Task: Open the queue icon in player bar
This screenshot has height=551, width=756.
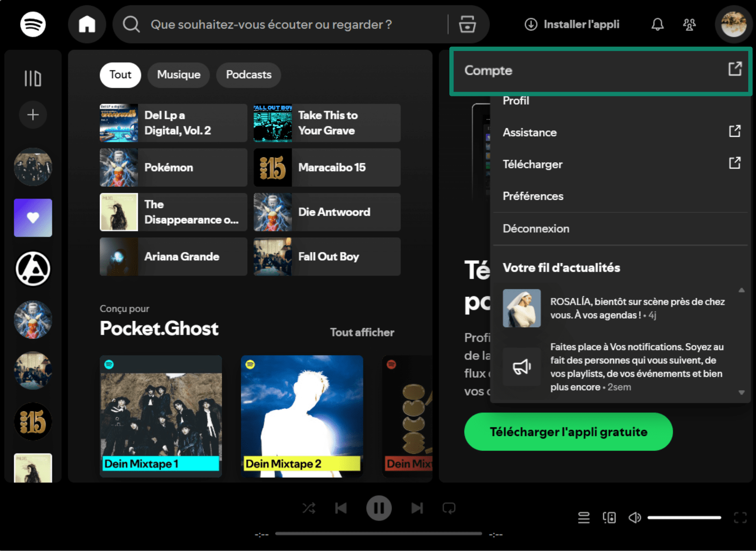Action: click(x=584, y=518)
